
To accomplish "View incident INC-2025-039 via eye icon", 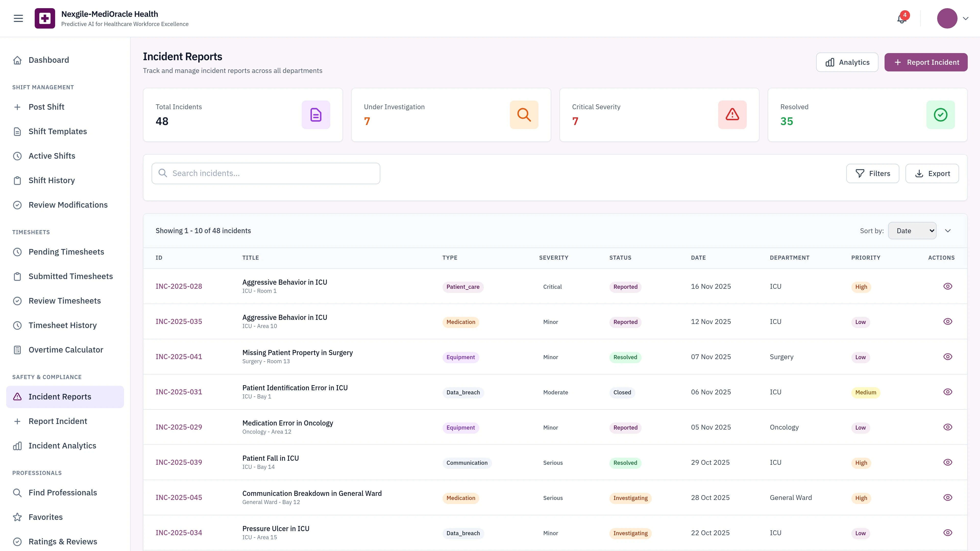I will [948, 462].
